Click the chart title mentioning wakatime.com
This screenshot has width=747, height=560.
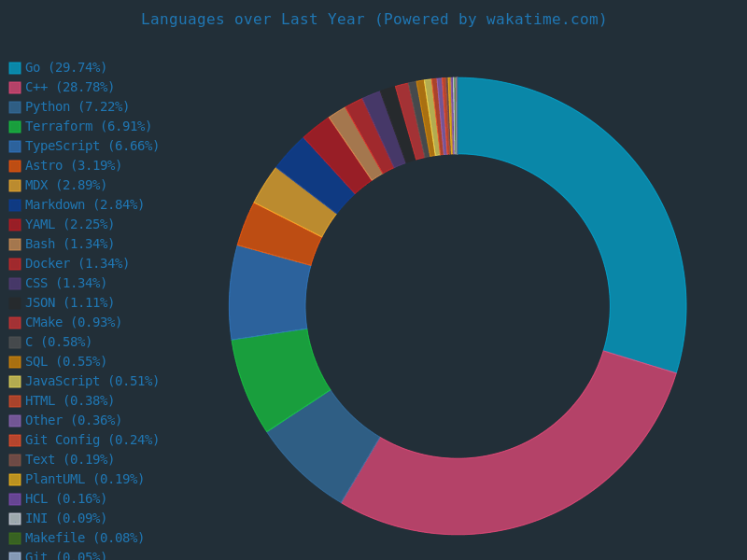point(373,20)
